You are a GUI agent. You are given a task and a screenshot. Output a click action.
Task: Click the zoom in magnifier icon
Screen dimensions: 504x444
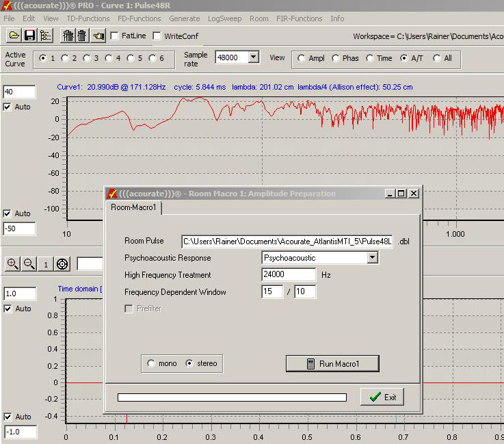(12, 264)
